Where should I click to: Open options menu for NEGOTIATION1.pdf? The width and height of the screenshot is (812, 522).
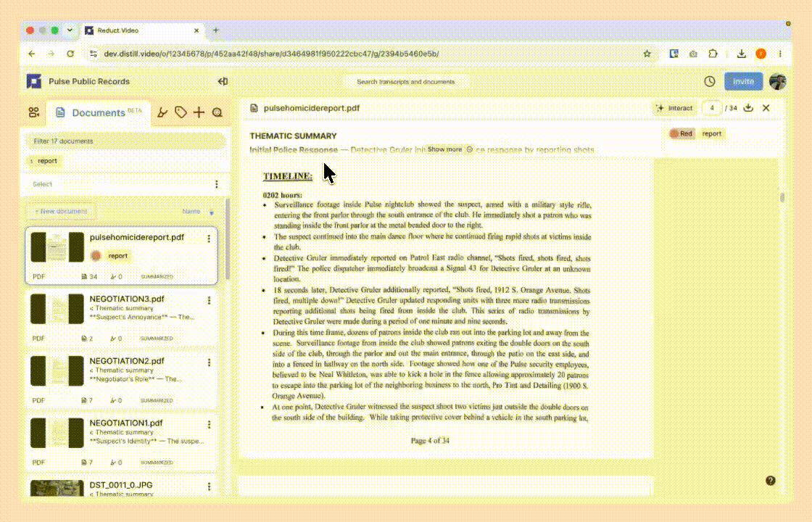(209, 425)
